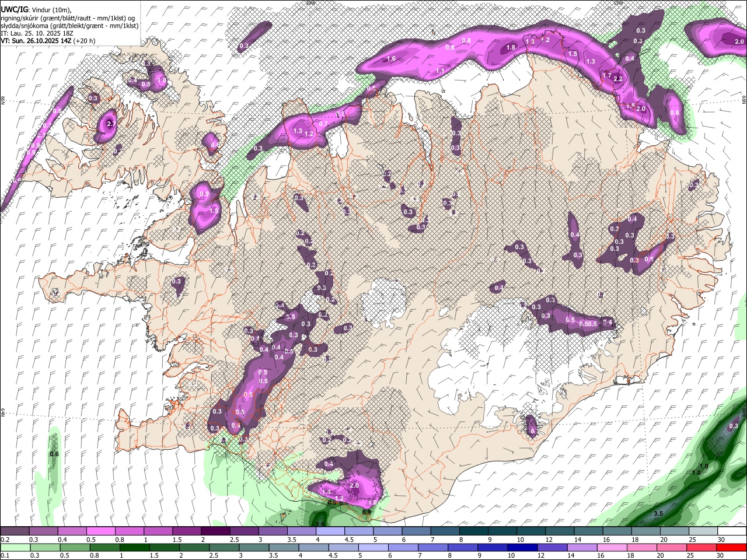Click the deep blue 10–12 swatch in bottom legend

(x=522, y=547)
